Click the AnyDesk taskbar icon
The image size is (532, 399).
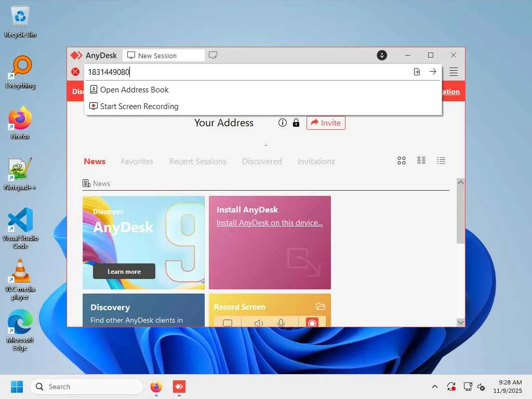pyautogui.click(x=179, y=387)
